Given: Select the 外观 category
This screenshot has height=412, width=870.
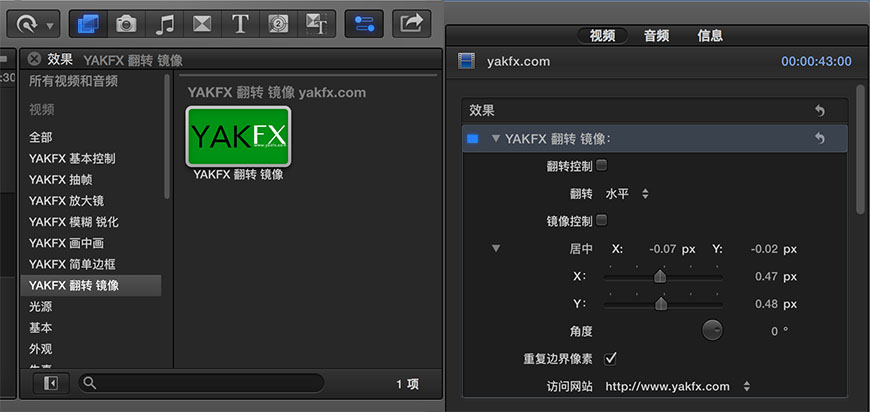Looking at the screenshot, I should (x=41, y=349).
